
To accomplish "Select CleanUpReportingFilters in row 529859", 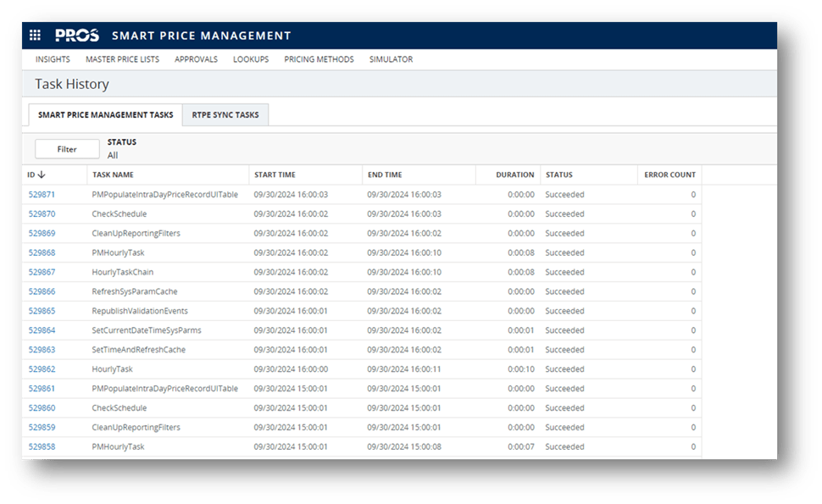I will (136, 427).
